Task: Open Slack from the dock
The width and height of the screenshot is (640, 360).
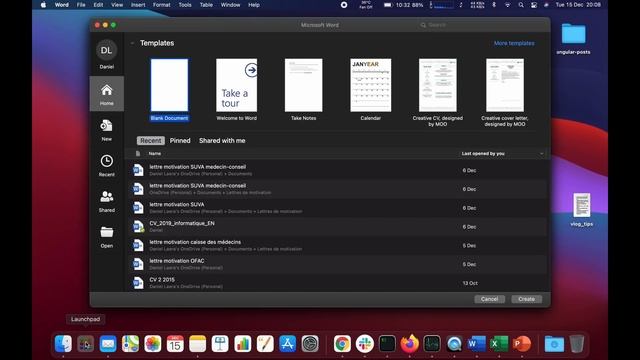Action: (x=364, y=344)
